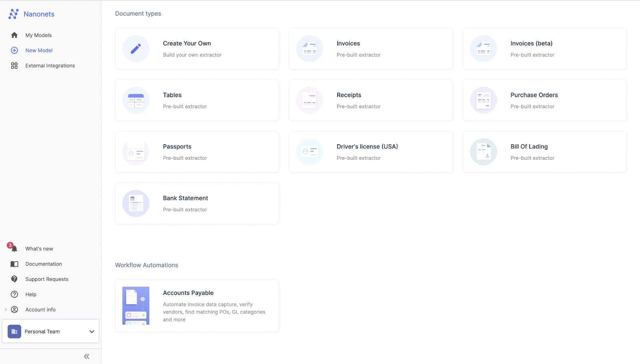Go to My Models in sidebar
Image resolution: width=640 pixels, height=364 pixels.
[x=38, y=35]
